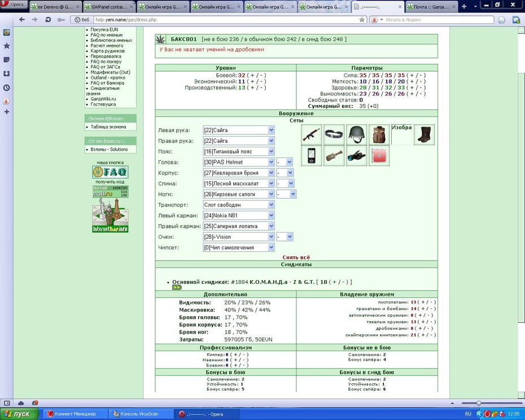Click the browser zoom slider

tap(492, 403)
